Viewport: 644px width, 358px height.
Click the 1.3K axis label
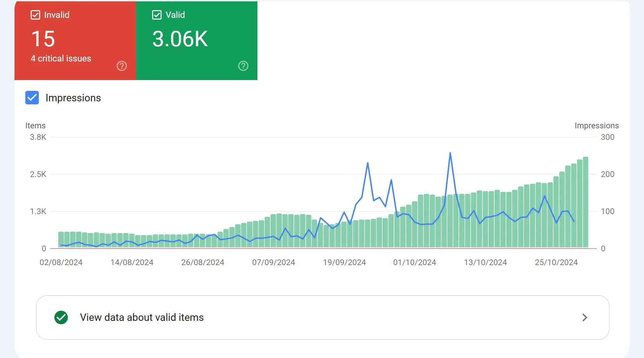(38, 211)
